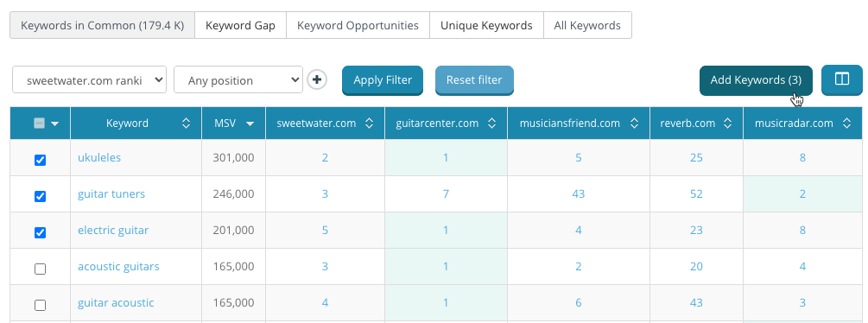The width and height of the screenshot is (868, 323).
Task: Expand the select-all checkbox dropdown arrow
Action: 54,123
